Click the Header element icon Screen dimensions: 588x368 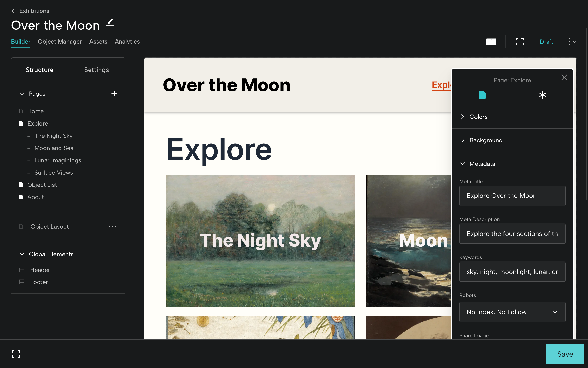[x=22, y=270]
